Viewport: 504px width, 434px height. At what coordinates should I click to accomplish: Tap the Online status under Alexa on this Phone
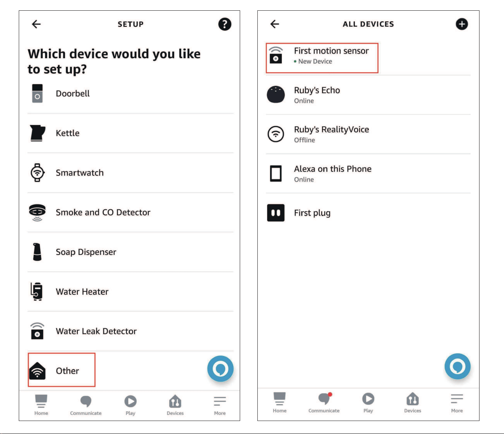click(304, 179)
